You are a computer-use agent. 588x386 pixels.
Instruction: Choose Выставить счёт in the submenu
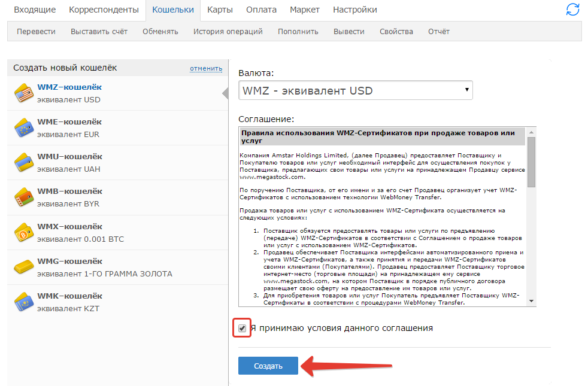tap(99, 32)
